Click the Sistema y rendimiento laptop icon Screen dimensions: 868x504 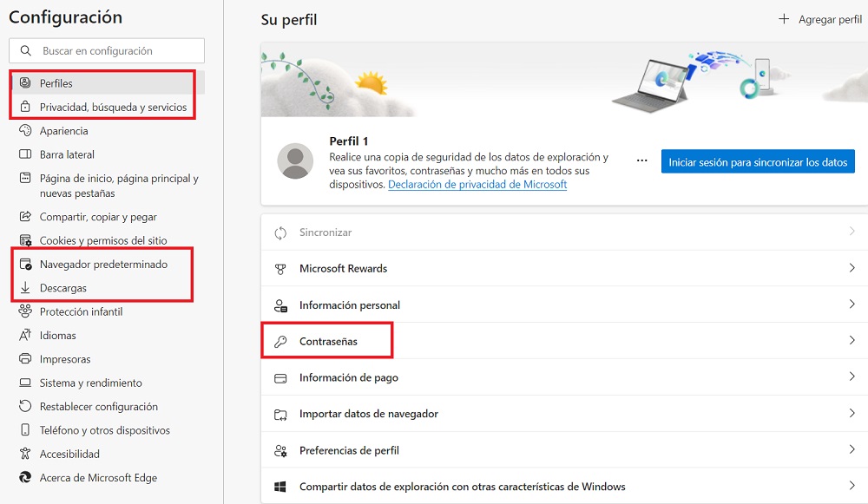tap(25, 383)
